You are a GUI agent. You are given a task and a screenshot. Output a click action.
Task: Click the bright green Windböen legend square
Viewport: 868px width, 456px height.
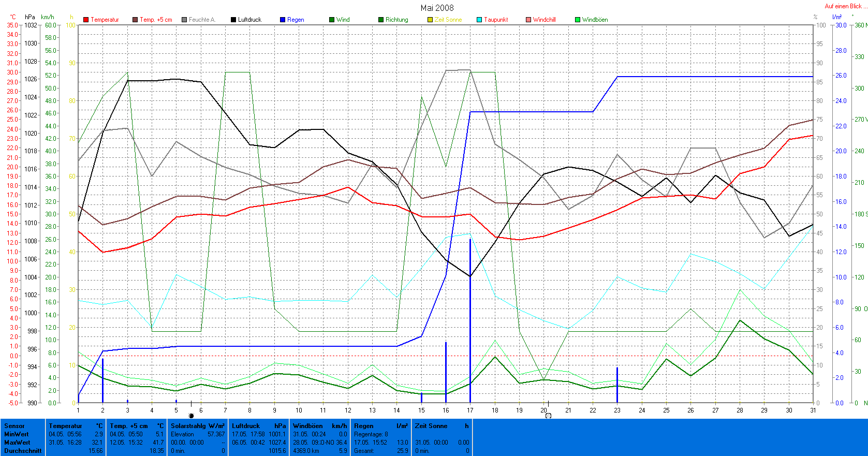click(x=578, y=20)
